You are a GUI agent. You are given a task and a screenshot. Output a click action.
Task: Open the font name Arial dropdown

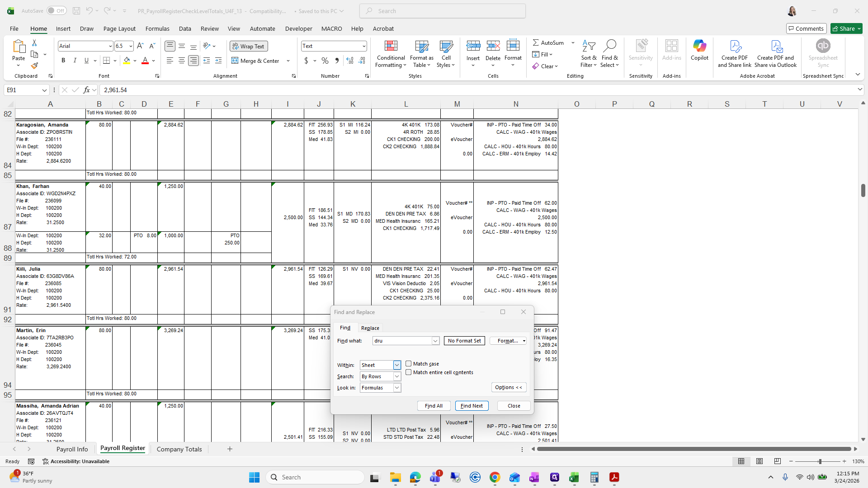(x=110, y=46)
